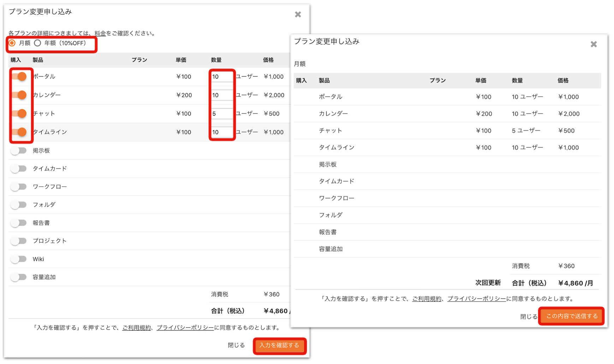Close the left plan change dialog
Screen dimensions: 614x364
298,14
